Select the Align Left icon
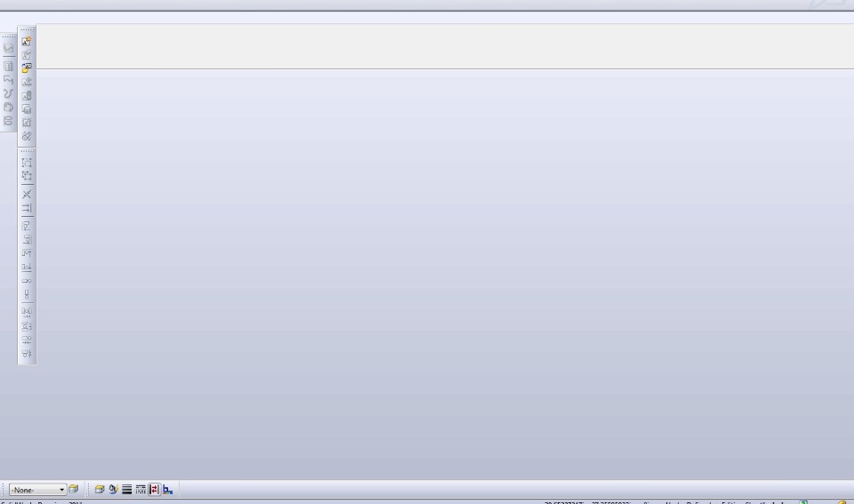854x504 pixels. (x=26, y=226)
